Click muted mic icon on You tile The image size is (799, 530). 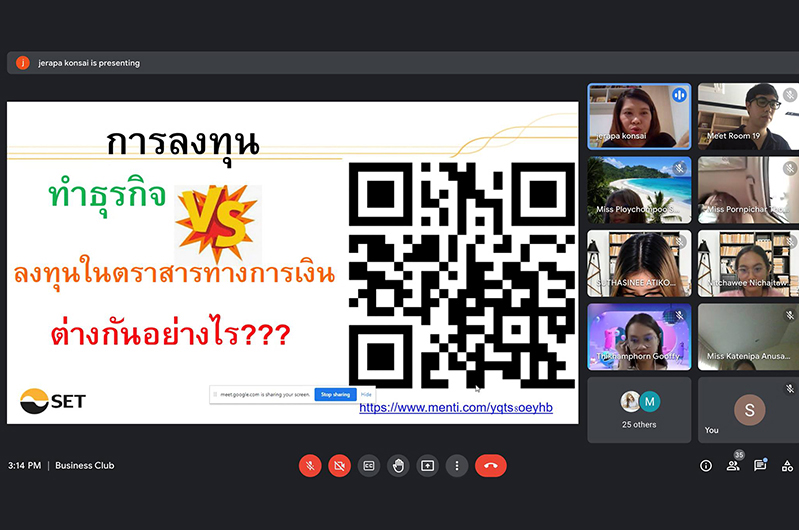789,389
